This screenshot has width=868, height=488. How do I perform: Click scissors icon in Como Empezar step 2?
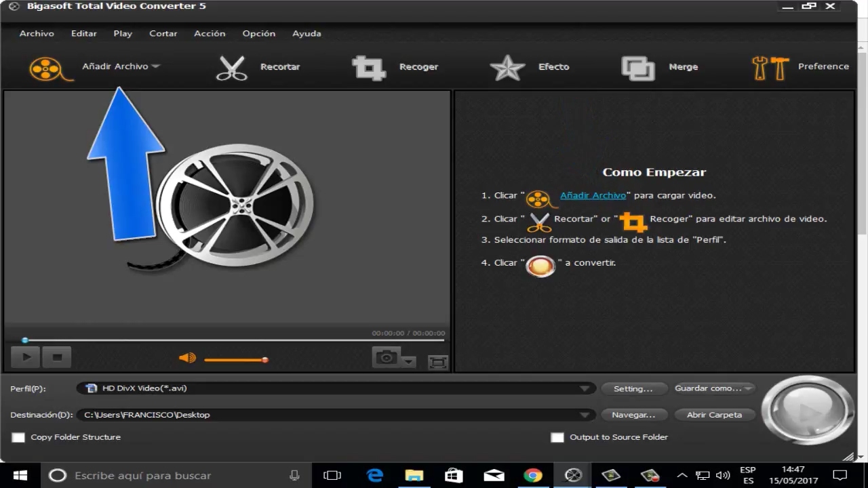pyautogui.click(x=539, y=222)
